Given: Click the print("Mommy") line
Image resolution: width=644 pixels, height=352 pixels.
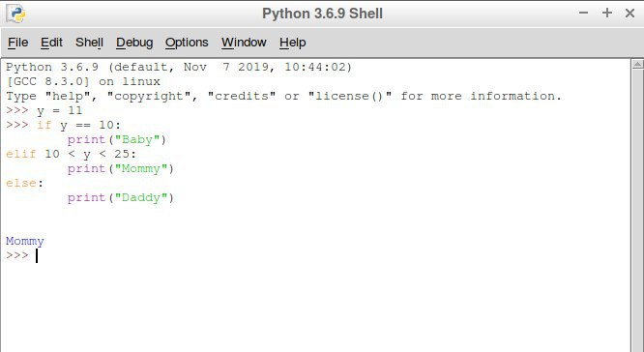Looking at the screenshot, I should pyautogui.click(x=121, y=168).
